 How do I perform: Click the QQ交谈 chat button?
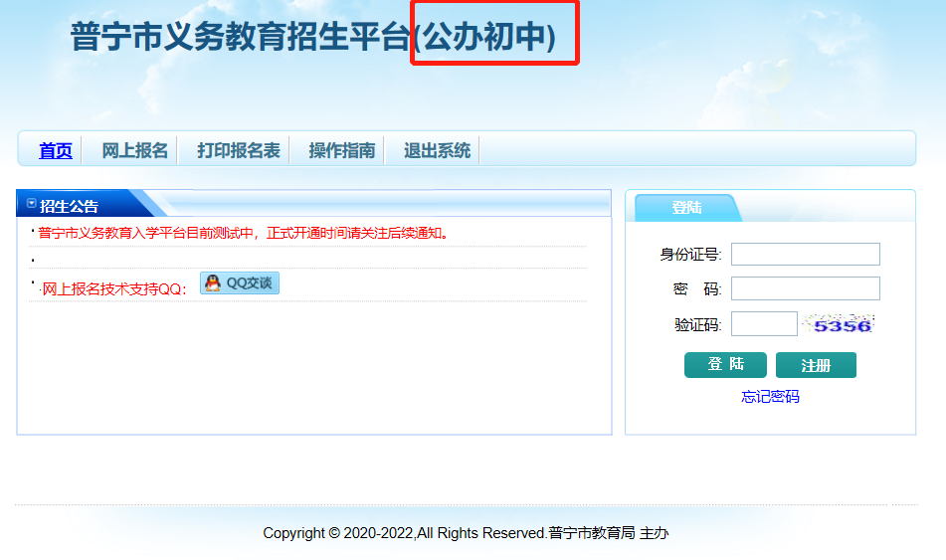(x=240, y=283)
